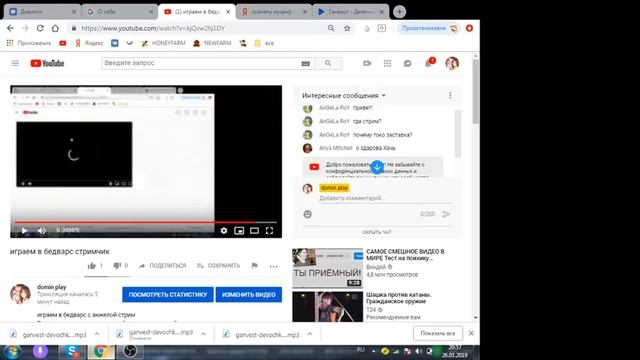
Task: Click Показать все downloads button
Action: pos(438,333)
